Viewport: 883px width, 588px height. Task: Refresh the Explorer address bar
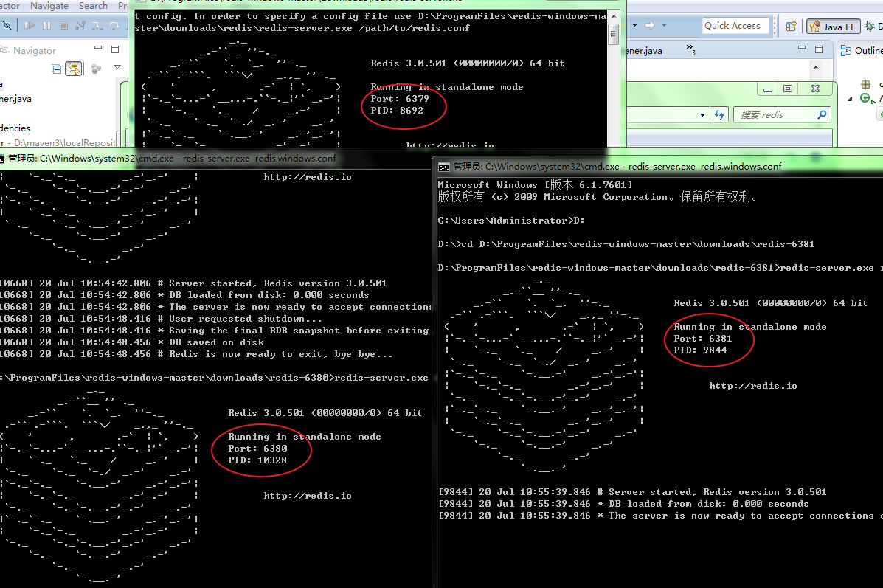tap(719, 115)
